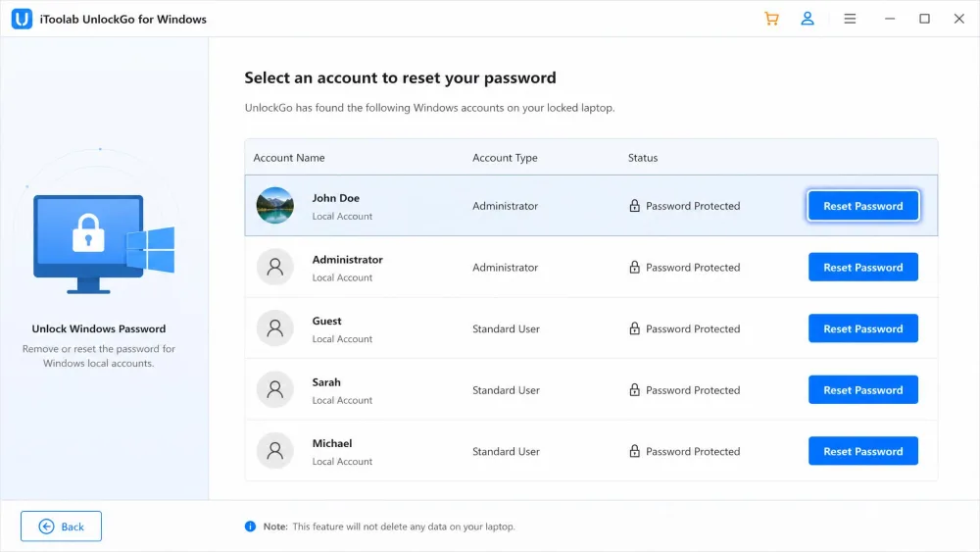Select the Administrator account name text

(x=348, y=260)
